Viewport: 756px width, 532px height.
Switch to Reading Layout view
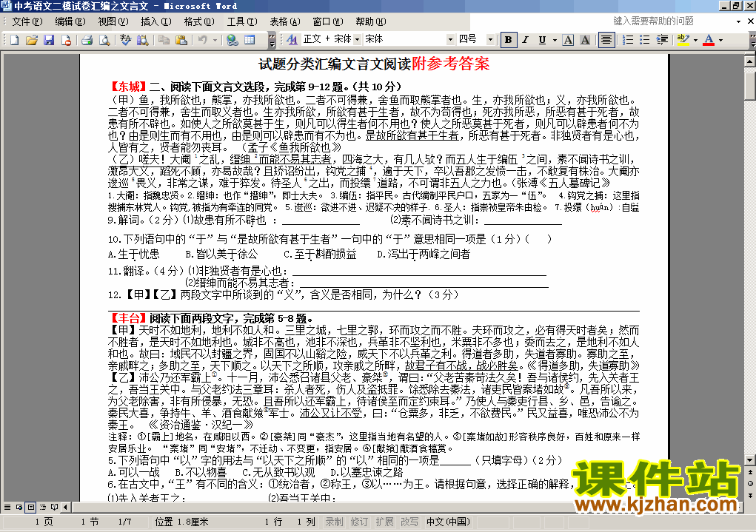[x=55, y=507]
